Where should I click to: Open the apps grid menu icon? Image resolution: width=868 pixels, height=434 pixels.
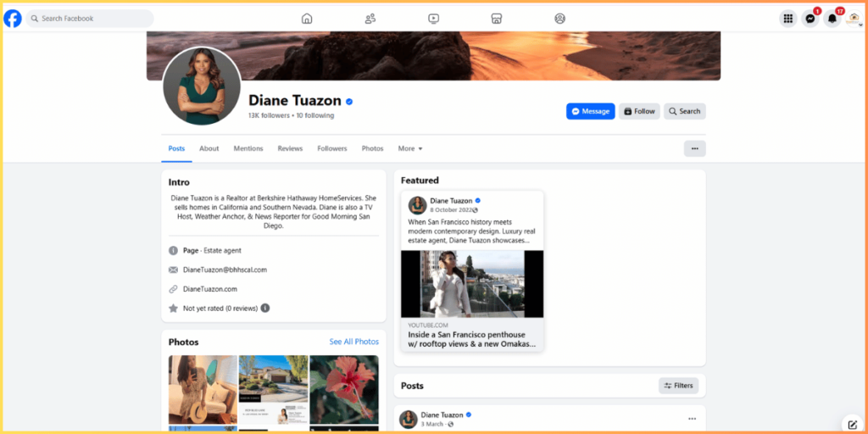coord(788,19)
